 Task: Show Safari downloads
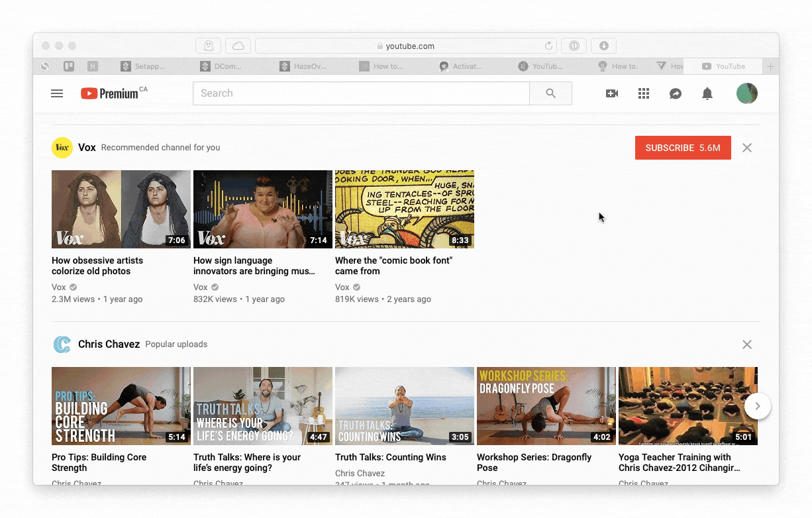(604, 46)
